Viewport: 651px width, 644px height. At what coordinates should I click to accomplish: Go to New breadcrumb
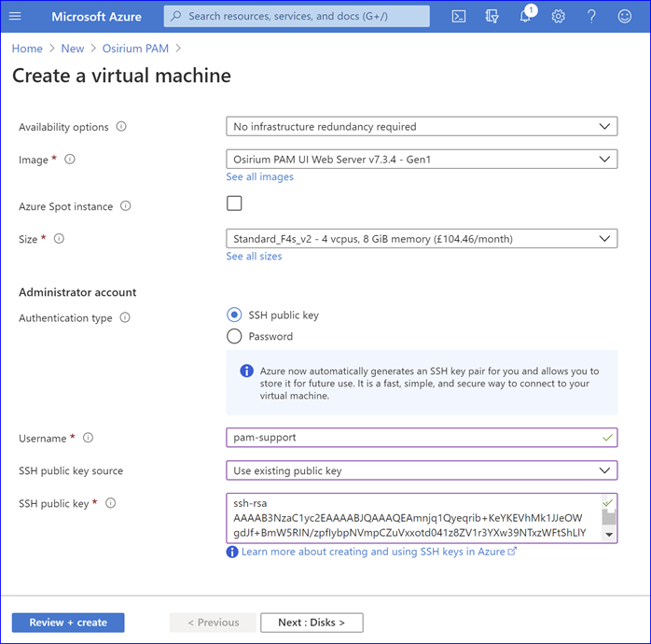73,49
